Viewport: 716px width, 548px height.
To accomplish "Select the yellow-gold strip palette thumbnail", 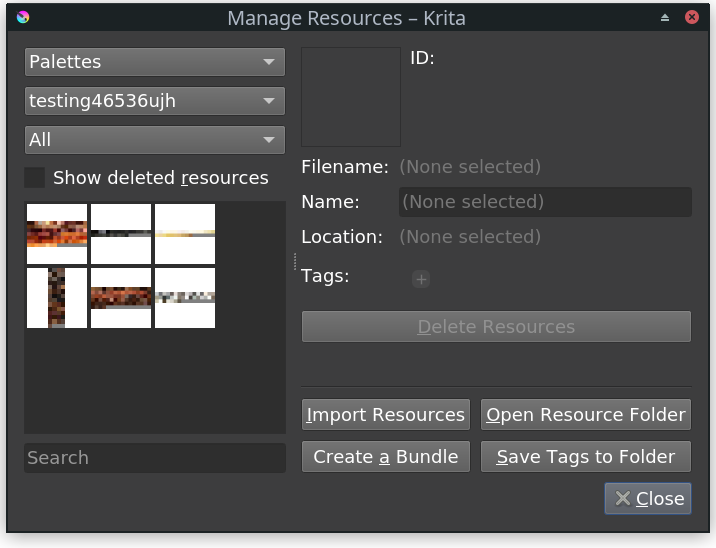I will pyautogui.click(x=185, y=234).
